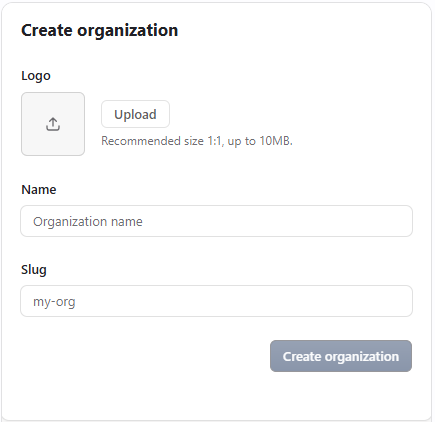Open file picker via the Upload button
Screen dimensions: 435x422
point(135,114)
